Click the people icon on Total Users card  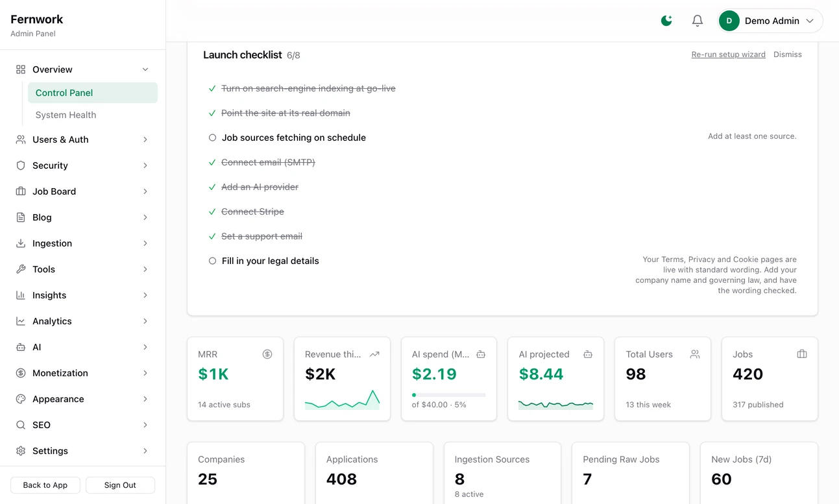click(695, 354)
